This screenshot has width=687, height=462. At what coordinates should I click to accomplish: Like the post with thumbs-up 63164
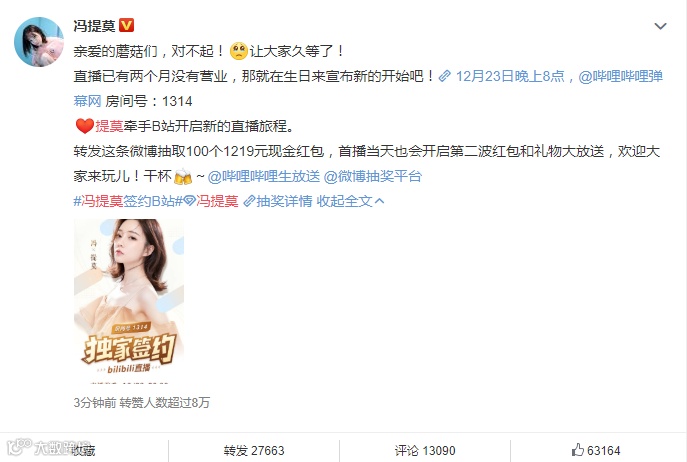tap(596, 450)
